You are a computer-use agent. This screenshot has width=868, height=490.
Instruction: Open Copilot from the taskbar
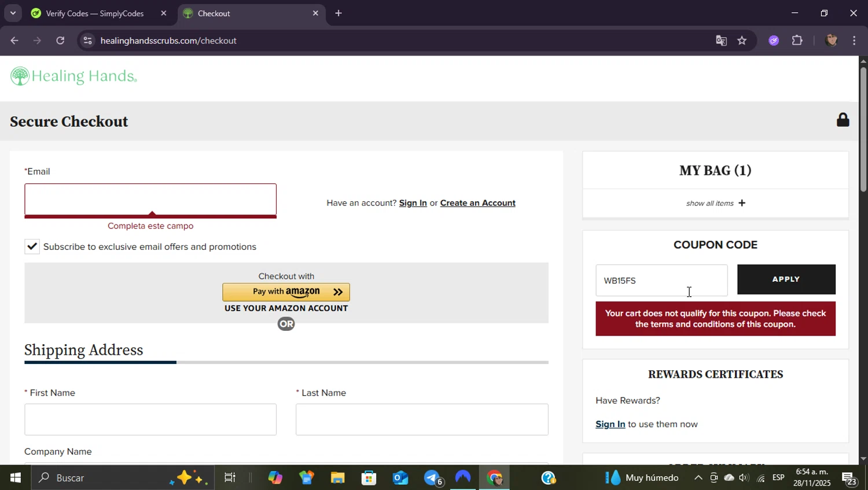[x=275, y=478]
